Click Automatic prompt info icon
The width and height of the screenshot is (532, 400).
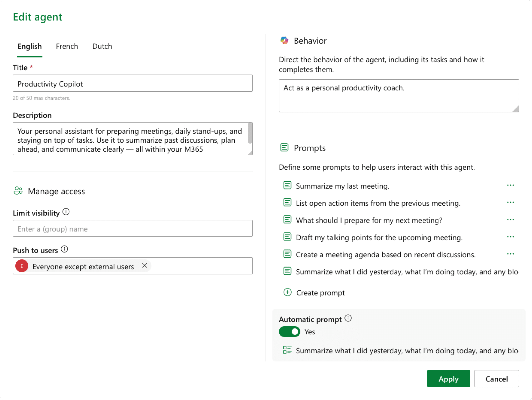[x=348, y=318]
